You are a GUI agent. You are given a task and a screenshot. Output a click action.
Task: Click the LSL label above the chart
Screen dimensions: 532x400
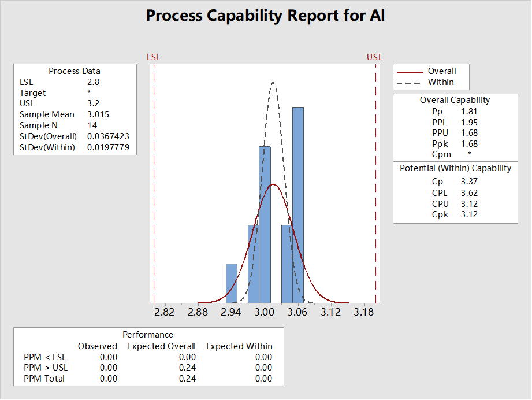pyautogui.click(x=153, y=57)
